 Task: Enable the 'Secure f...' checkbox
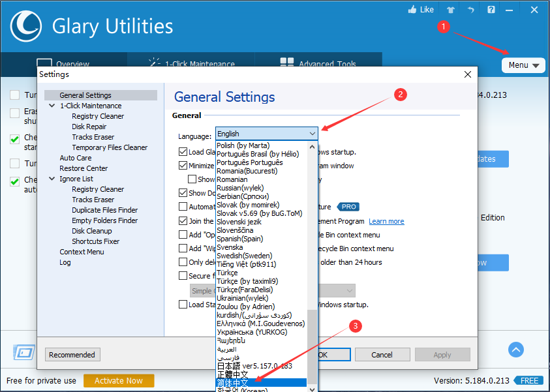pos(183,276)
